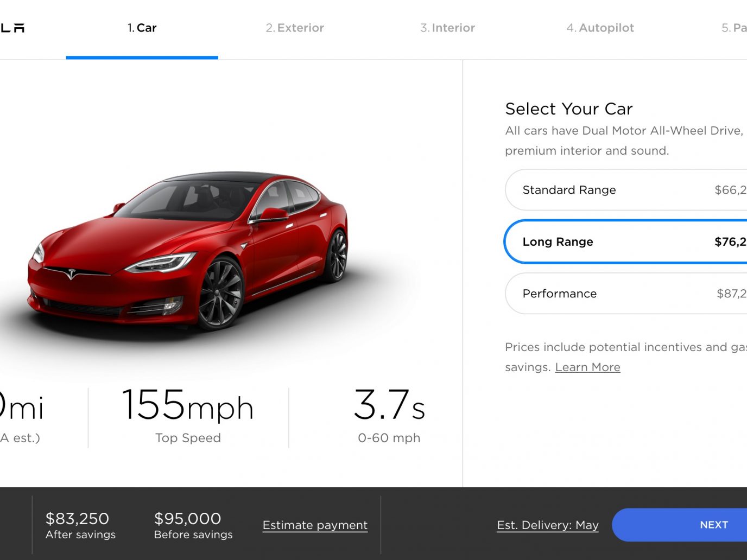The height and width of the screenshot is (560, 747).
Task: Continue with the NEXT button
Action: point(680,525)
